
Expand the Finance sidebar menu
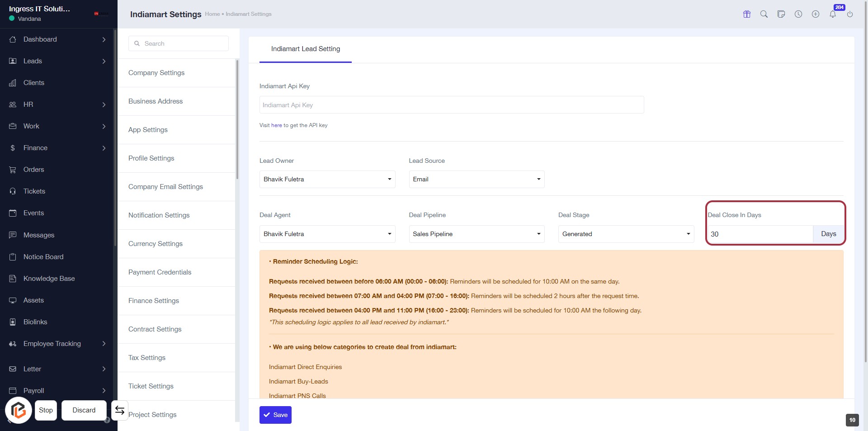pyautogui.click(x=58, y=148)
